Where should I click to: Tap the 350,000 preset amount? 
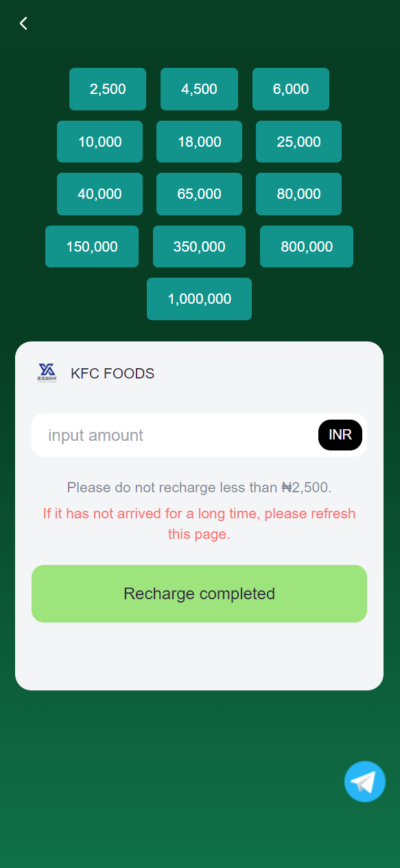coord(199,247)
